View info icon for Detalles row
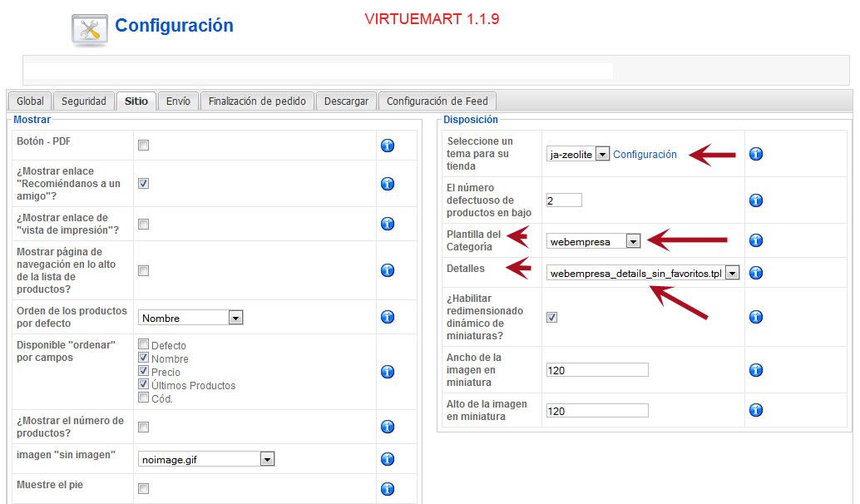 (756, 273)
